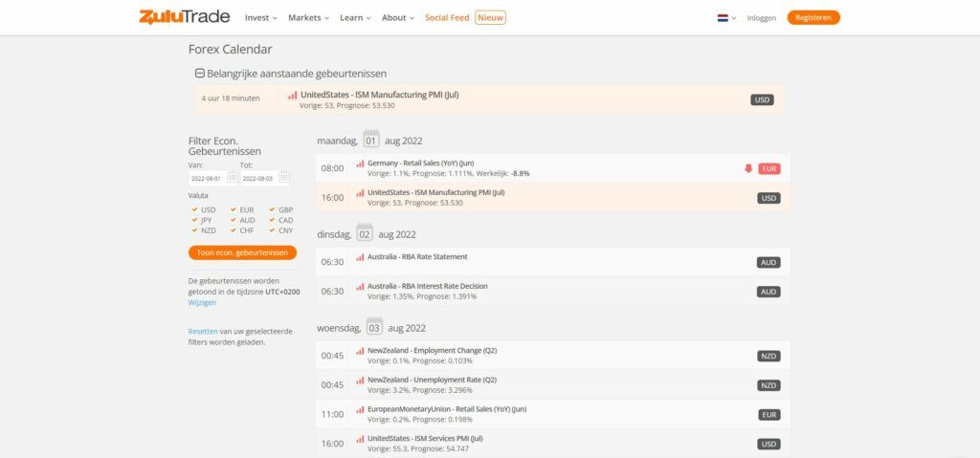This screenshot has height=458, width=980.
Task: Open the Invest menu
Action: (260, 17)
